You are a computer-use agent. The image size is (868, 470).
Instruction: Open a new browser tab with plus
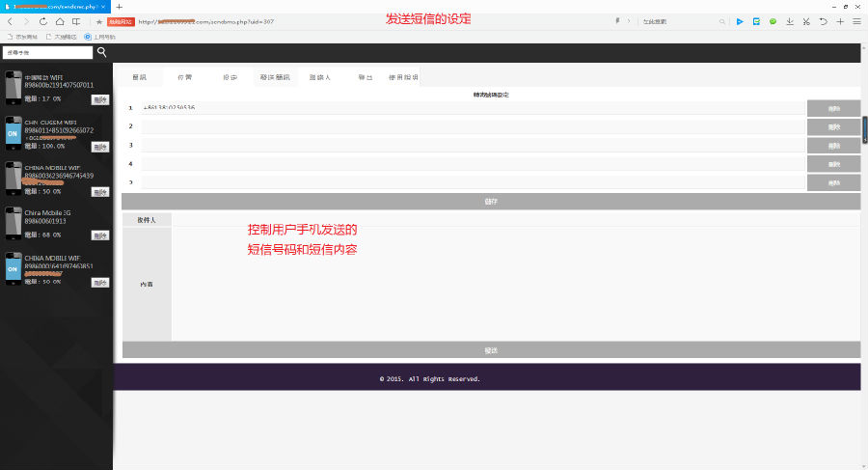tap(119, 7)
